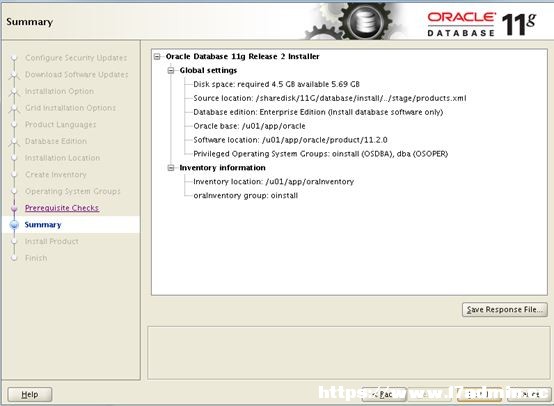This screenshot has width=554, height=406.
Task: Select the Inventory location row
Action: (x=273, y=182)
